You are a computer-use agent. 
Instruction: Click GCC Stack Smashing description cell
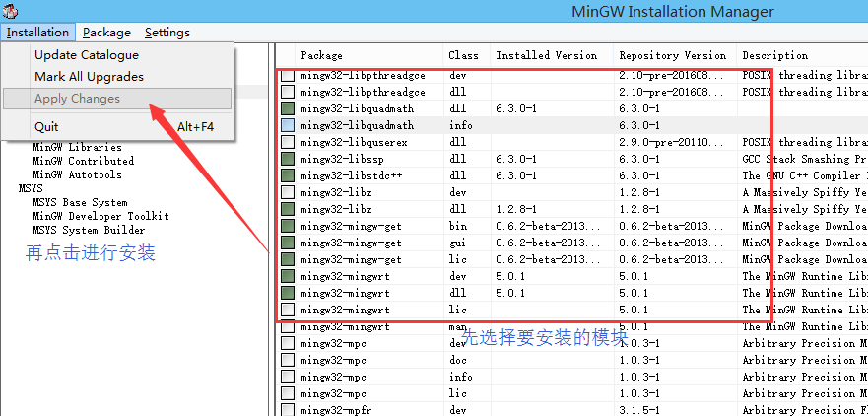point(805,159)
